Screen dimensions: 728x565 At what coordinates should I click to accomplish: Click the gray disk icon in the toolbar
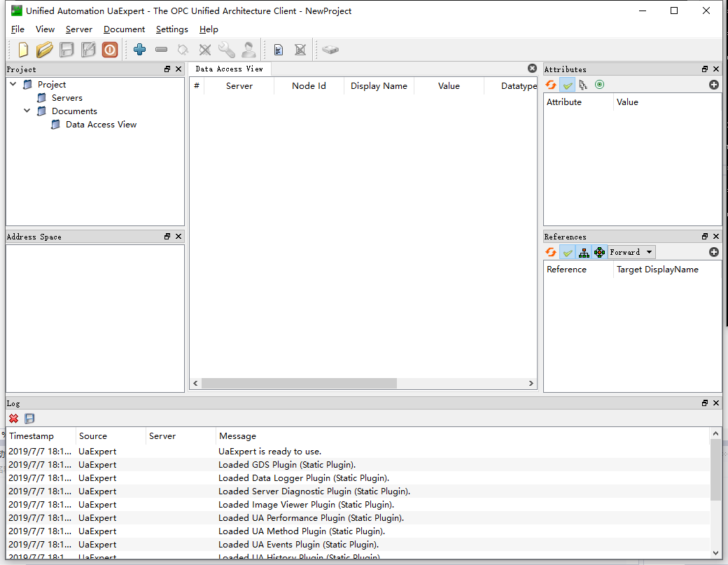(x=330, y=49)
